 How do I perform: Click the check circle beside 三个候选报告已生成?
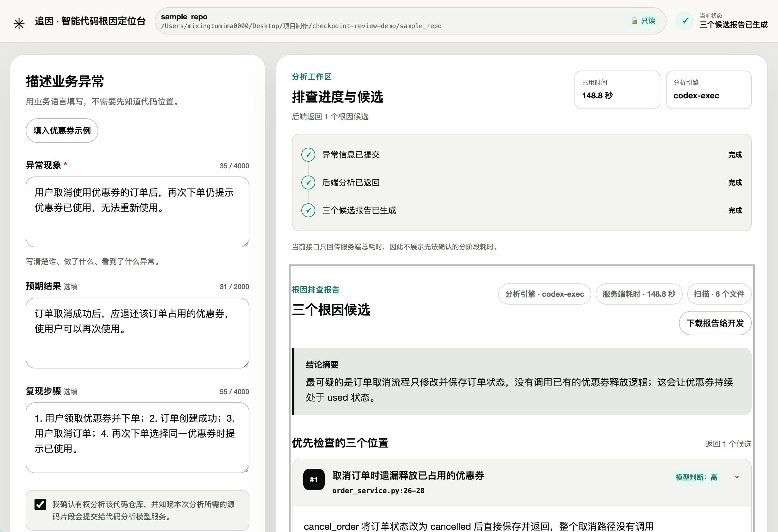[308, 210]
